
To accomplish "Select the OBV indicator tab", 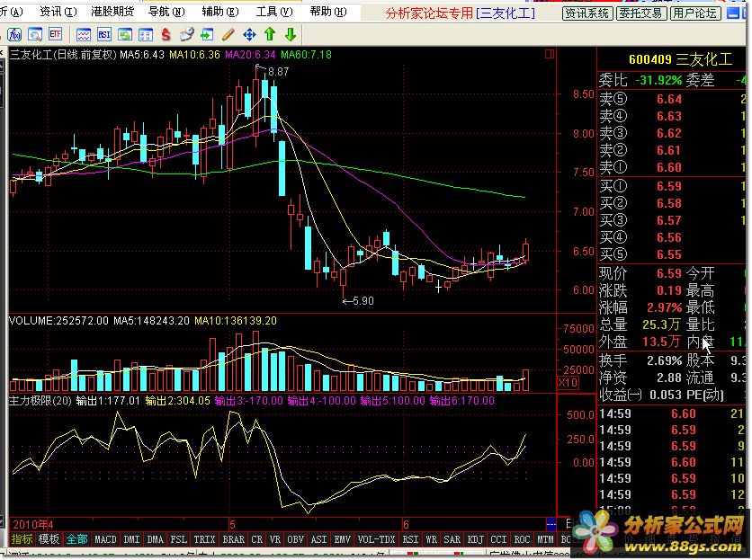I will pos(295,539).
